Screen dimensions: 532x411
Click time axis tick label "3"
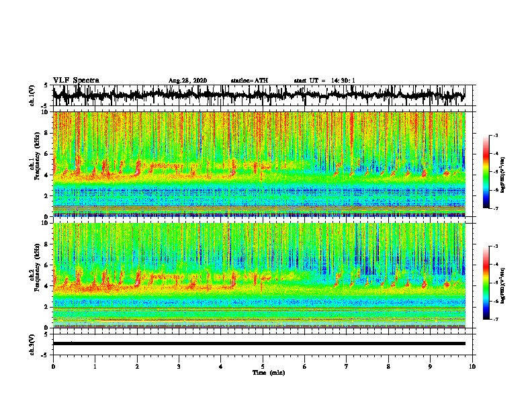pyautogui.click(x=179, y=367)
